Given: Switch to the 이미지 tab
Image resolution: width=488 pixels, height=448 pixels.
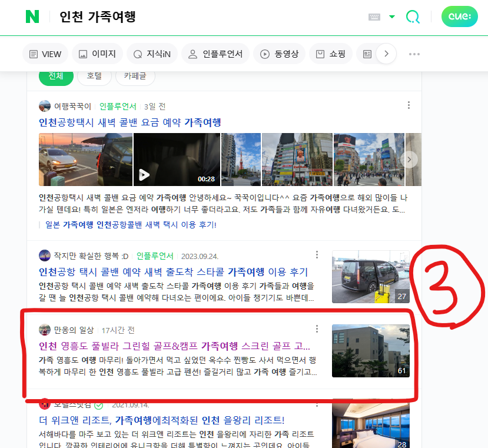Looking at the screenshot, I should pos(97,54).
